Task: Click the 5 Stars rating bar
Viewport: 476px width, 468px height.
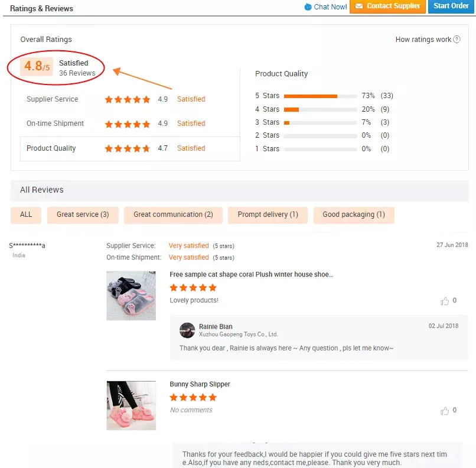Action: point(320,96)
